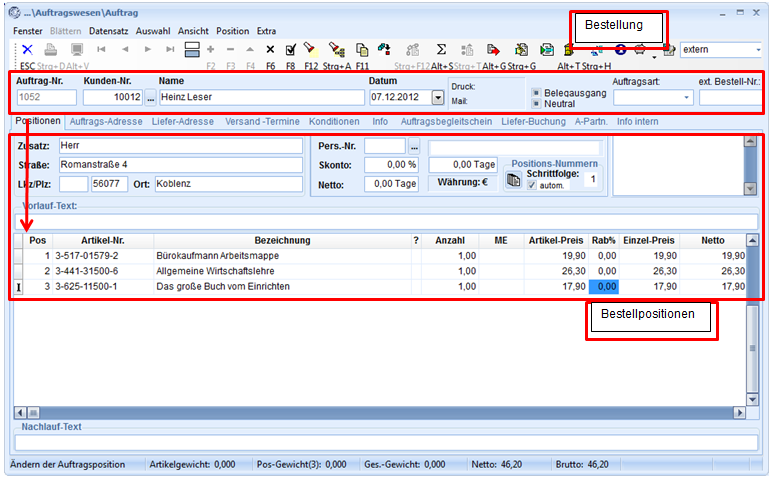This screenshot has width=769, height=478.
Task: Open the Position menu
Action: pyautogui.click(x=232, y=31)
